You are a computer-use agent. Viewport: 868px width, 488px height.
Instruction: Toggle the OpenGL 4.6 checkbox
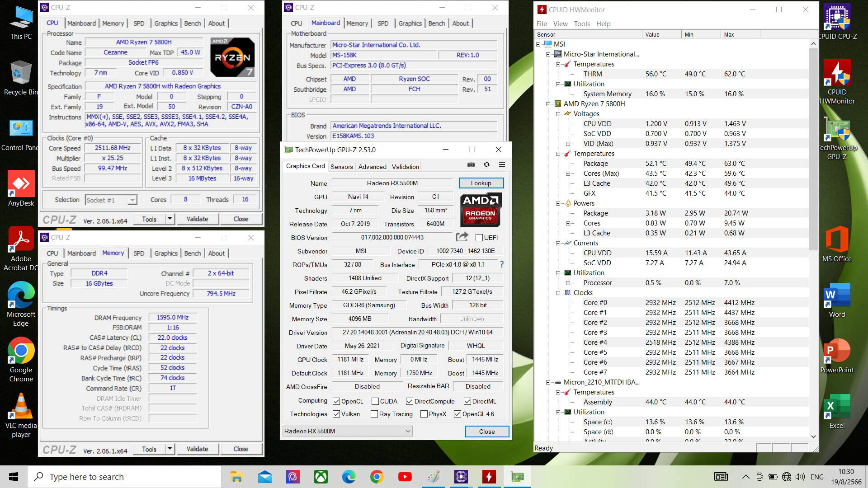(458, 414)
